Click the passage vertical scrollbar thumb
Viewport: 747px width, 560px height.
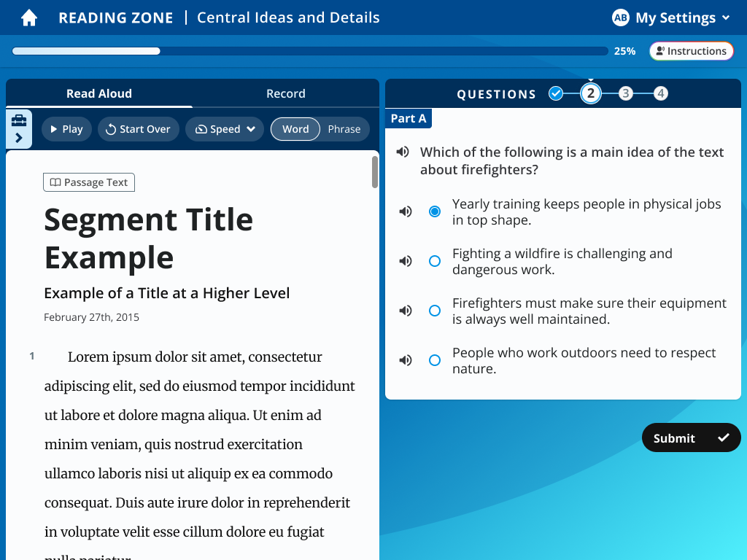click(x=375, y=171)
